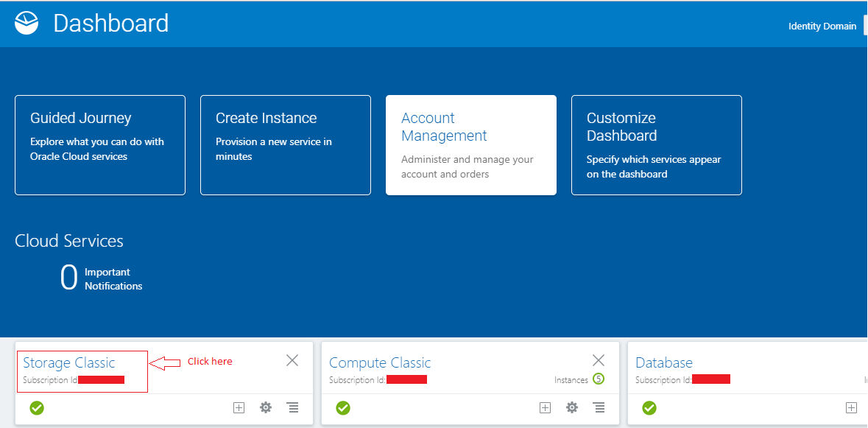Open the Database service link

[664, 362]
